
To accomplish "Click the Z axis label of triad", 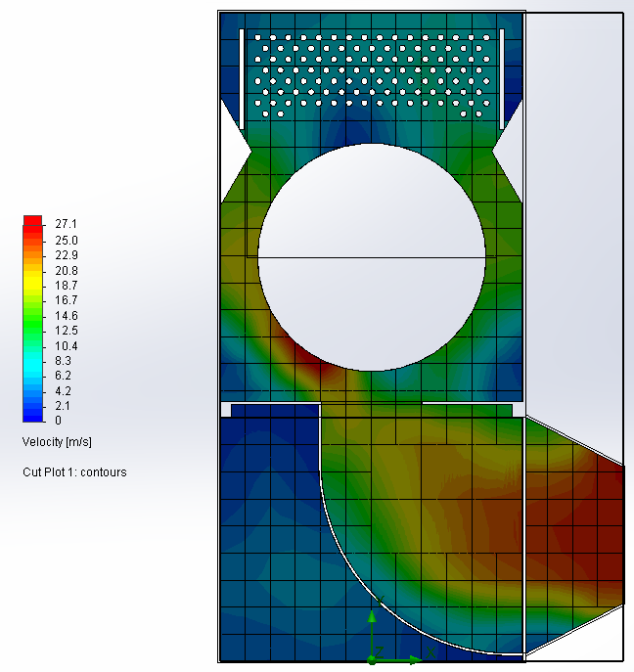I will [x=380, y=653].
